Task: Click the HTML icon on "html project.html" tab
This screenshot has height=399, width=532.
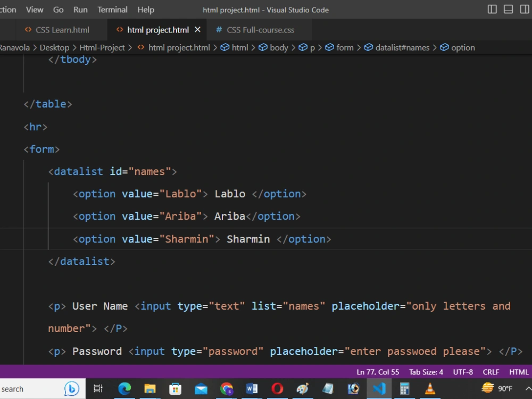Action: click(x=120, y=30)
